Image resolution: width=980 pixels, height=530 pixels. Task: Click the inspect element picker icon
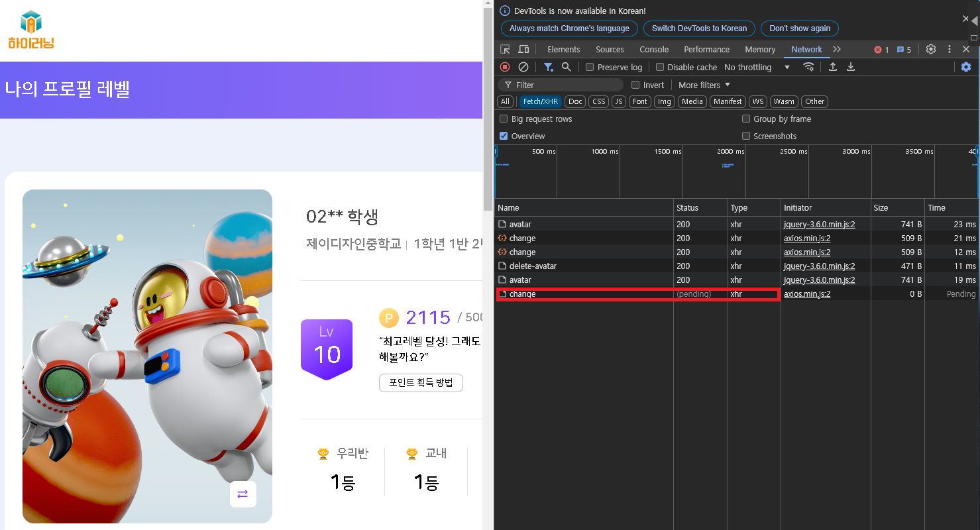coord(505,50)
